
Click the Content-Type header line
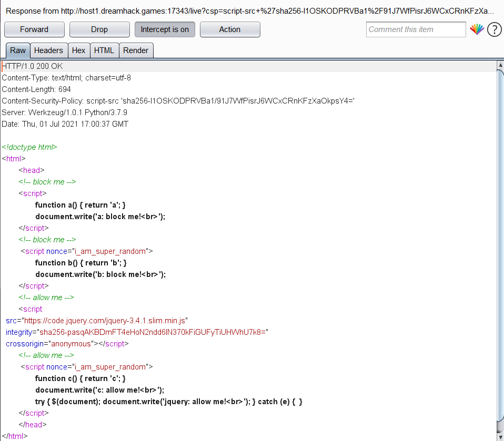click(x=66, y=78)
